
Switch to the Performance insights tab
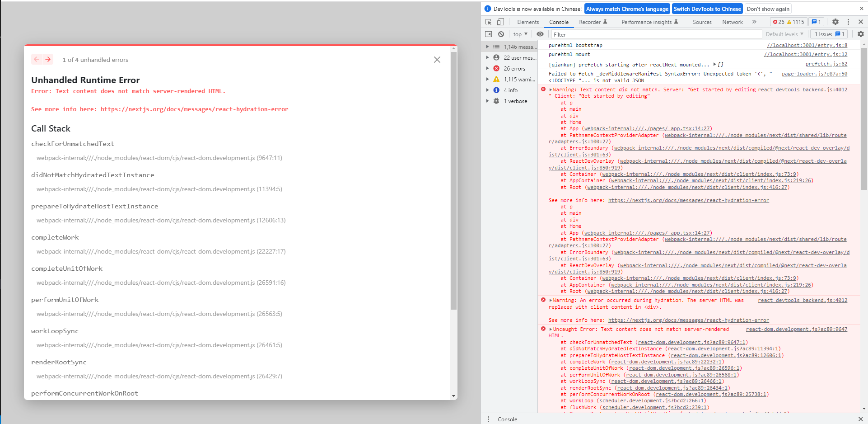click(649, 22)
